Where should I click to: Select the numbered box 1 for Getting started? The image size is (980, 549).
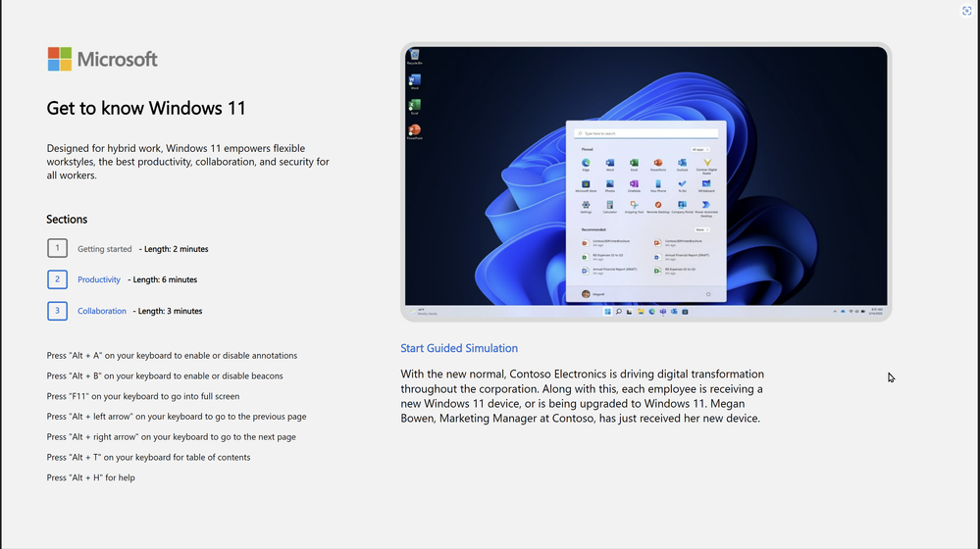click(58, 248)
